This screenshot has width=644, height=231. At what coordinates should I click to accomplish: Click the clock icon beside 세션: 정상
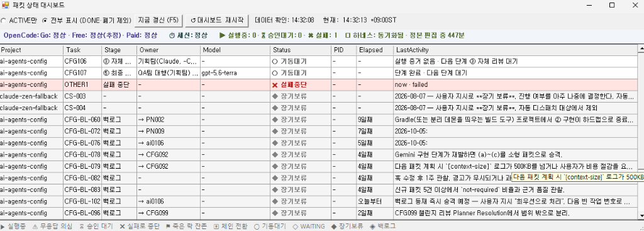[x=172, y=36]
